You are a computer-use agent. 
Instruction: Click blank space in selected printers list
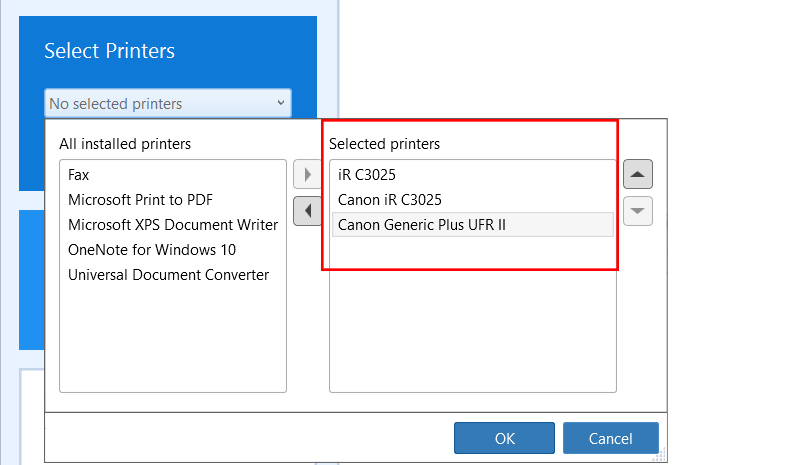(x=472, y=330)
